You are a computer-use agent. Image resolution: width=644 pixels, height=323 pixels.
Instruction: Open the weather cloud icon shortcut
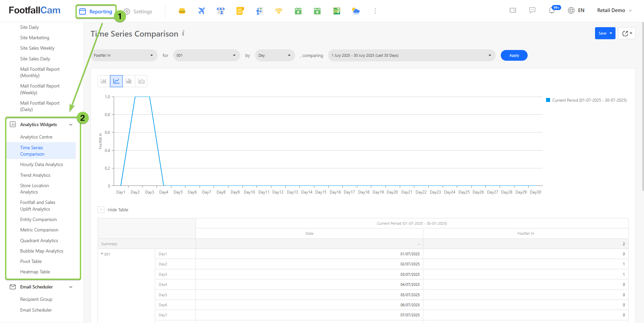[356, 11]
